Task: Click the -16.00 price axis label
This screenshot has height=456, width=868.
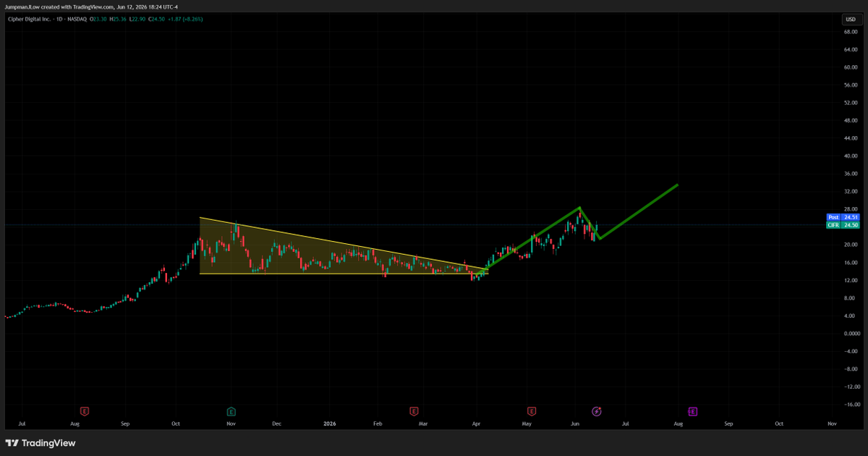Action: click(x=849, y=405)
